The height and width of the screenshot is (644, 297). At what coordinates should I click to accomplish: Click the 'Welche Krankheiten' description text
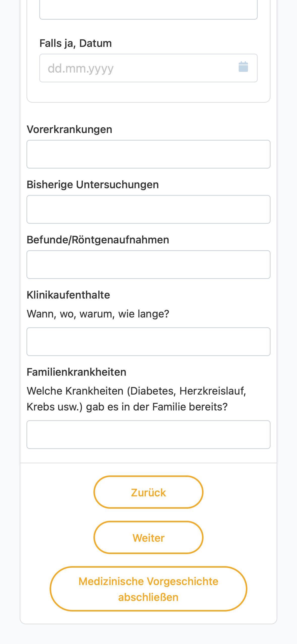point(136,399)
